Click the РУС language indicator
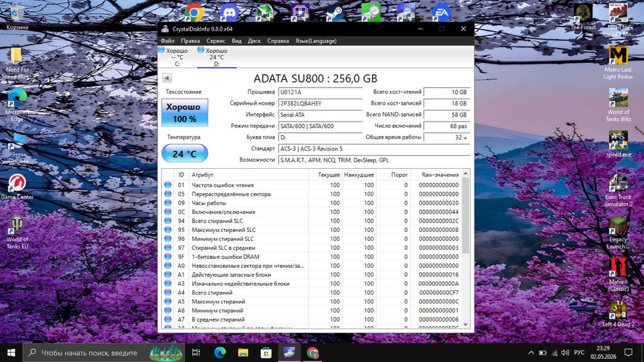The image size is (644, 362). [x=579, y=352]
